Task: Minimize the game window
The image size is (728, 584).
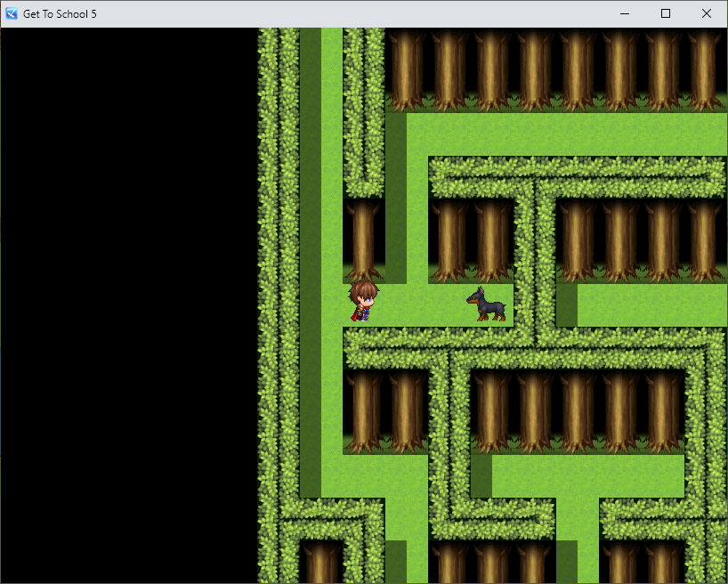Action: coord(625,13)
